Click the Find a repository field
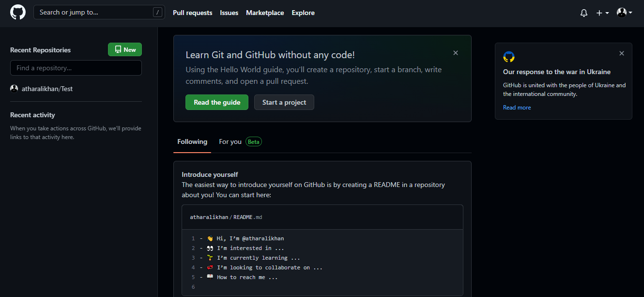Image resolution: width=644 pixels, height=297 pixels. point(76,68)
